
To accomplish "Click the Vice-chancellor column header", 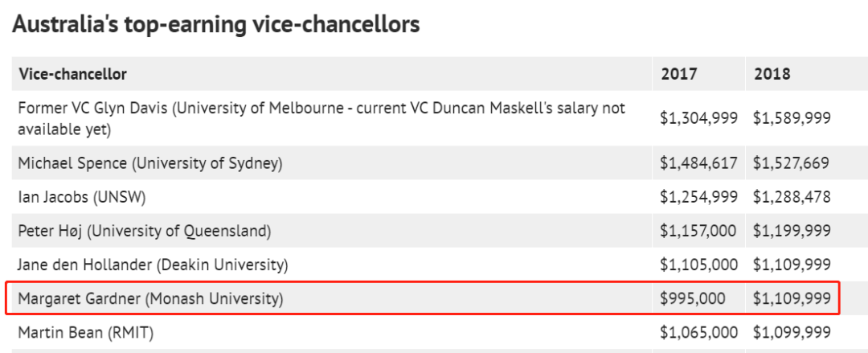I will pyautogui.click(x=72, y=74).
